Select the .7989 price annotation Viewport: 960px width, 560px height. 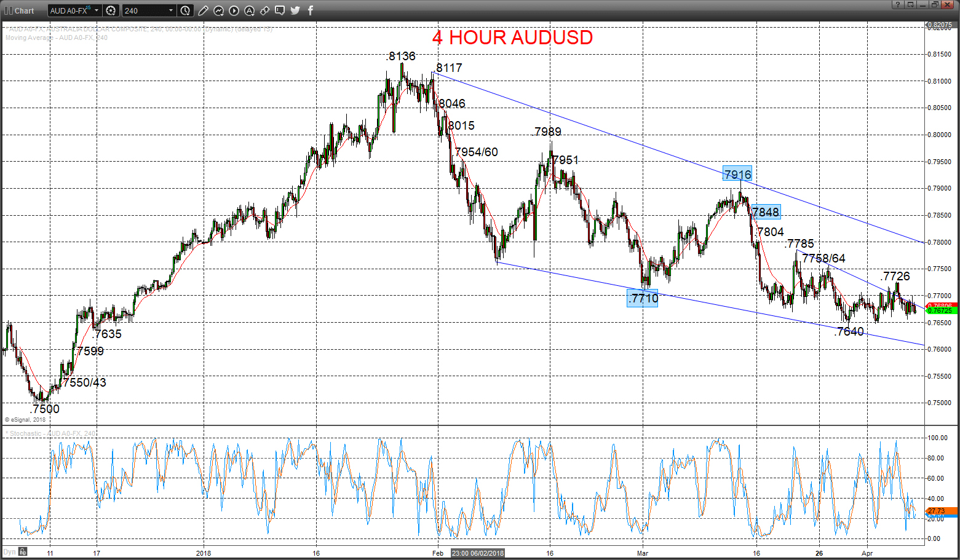pyautogui.click(x=547, y=132)
